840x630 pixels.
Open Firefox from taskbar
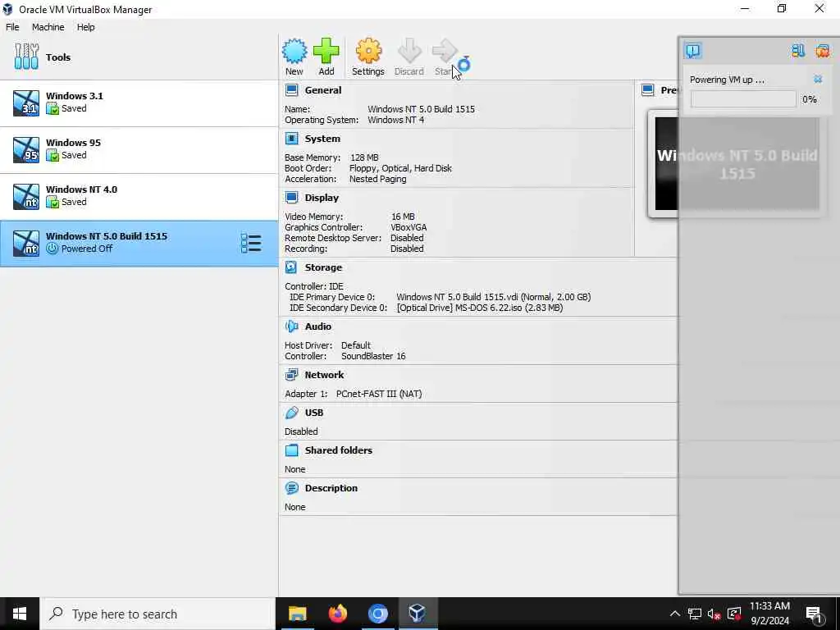(337, 614)
